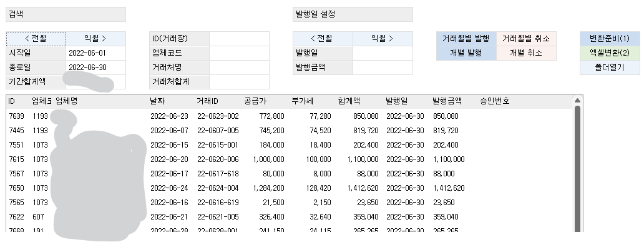
Task: Select the row with ID 7551
Action: pyautogui.click(x=290, y=145)
